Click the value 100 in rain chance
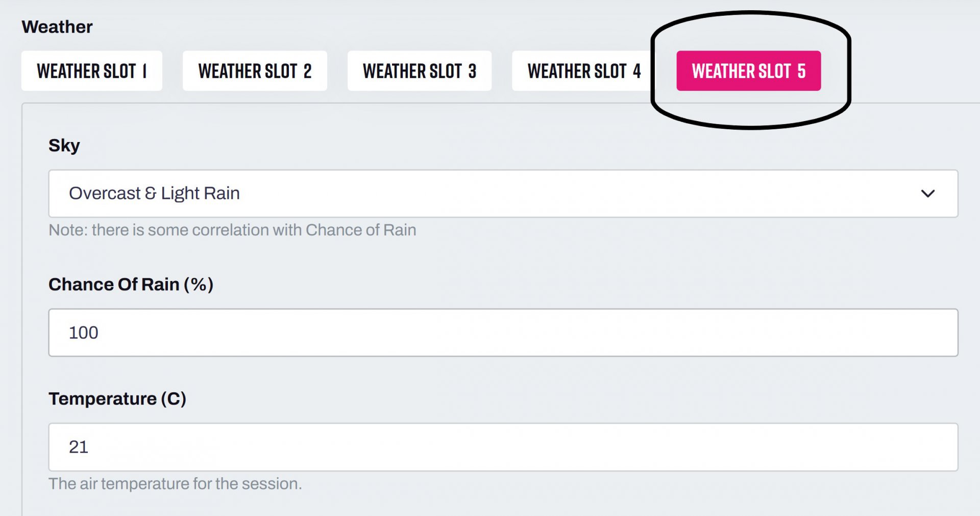 pos(84,333)
